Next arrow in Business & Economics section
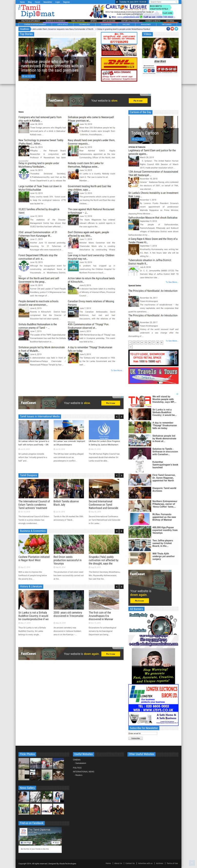The width and height of the screenshot is (197, 868). 121,531
